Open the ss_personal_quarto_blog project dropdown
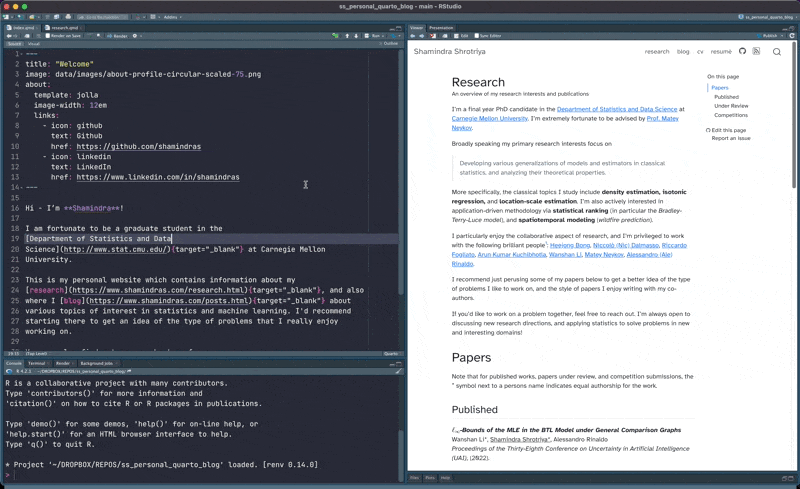Image resolution: width=800 pixels, height=489 pixels. point(768,17)
